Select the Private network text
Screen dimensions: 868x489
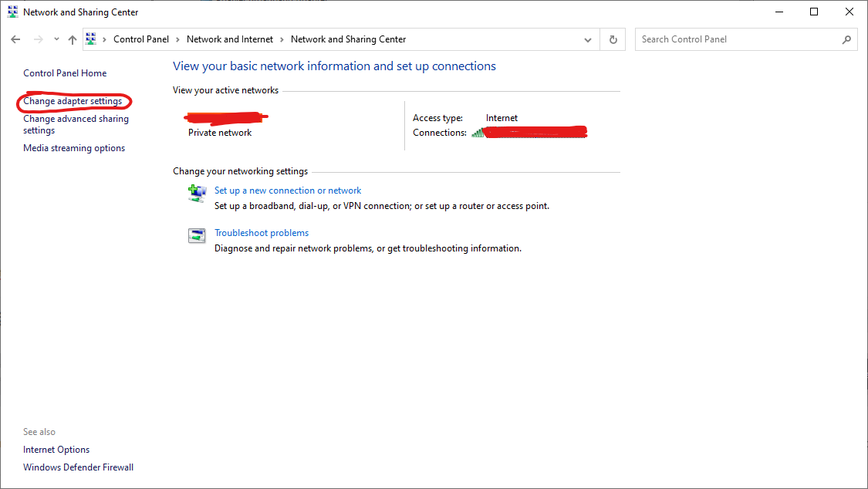click(220, 133)
